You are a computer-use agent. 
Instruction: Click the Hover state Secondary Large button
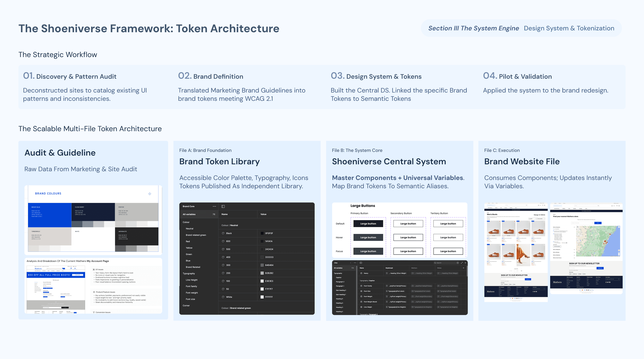coord(408,237)
